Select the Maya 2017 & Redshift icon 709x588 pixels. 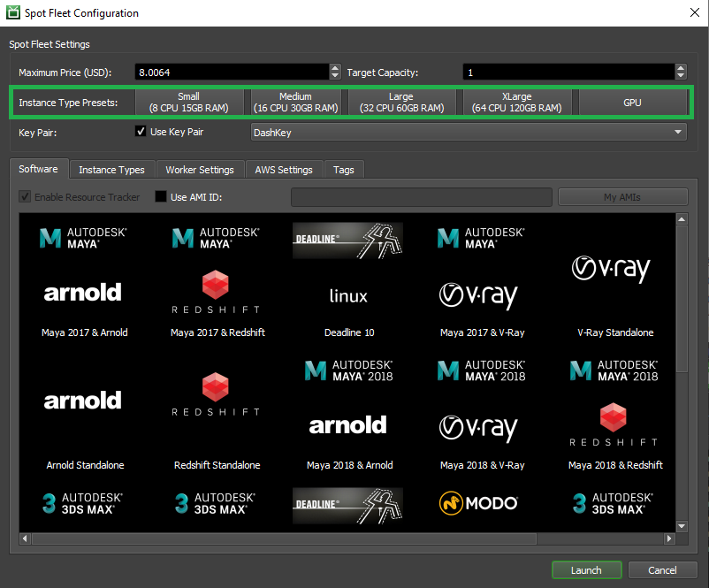tap(217, 279)
